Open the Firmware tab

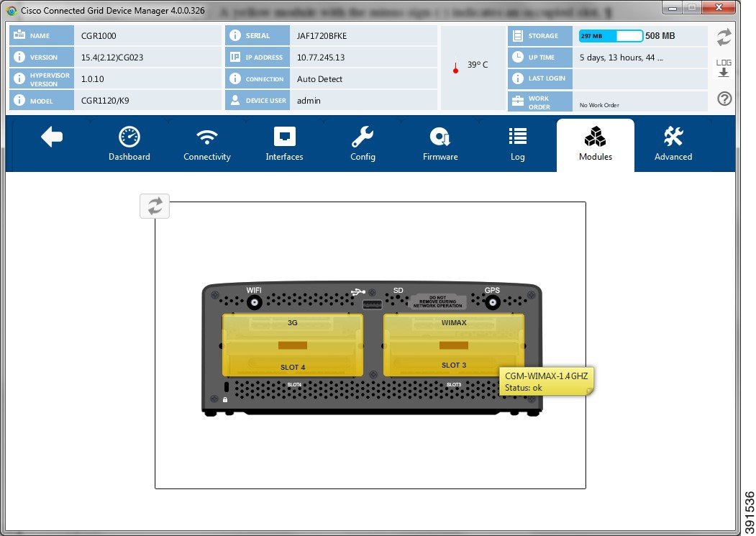[440, 144]
